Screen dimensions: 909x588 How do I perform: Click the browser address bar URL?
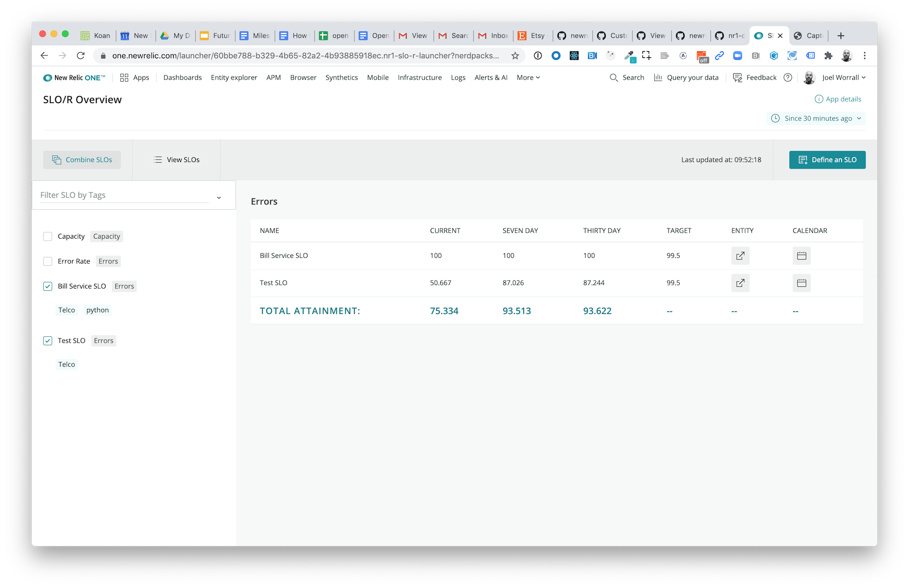(x=305, y=56)
